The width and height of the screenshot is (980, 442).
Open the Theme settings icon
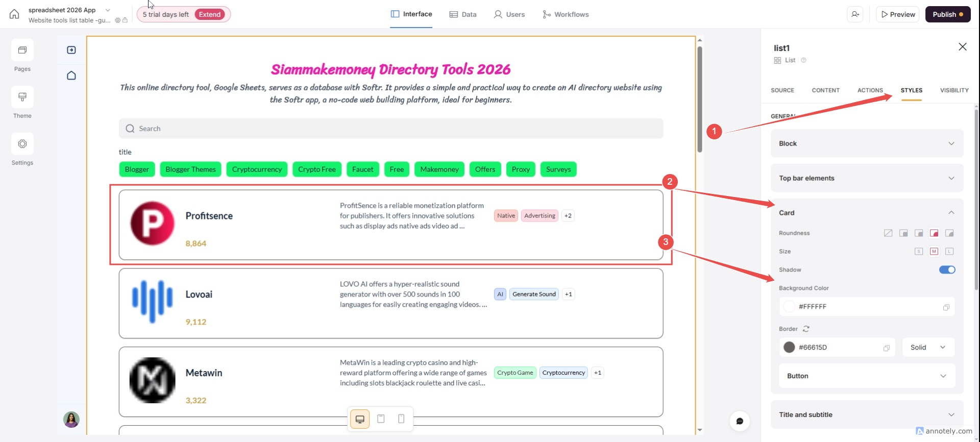pos(22,97)
